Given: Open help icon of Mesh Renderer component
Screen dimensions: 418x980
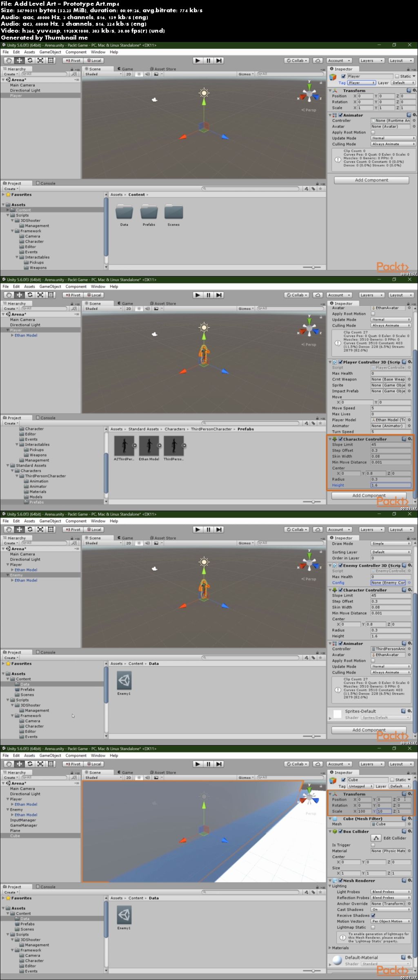Looking at the screenshot, I should [404, 880].
